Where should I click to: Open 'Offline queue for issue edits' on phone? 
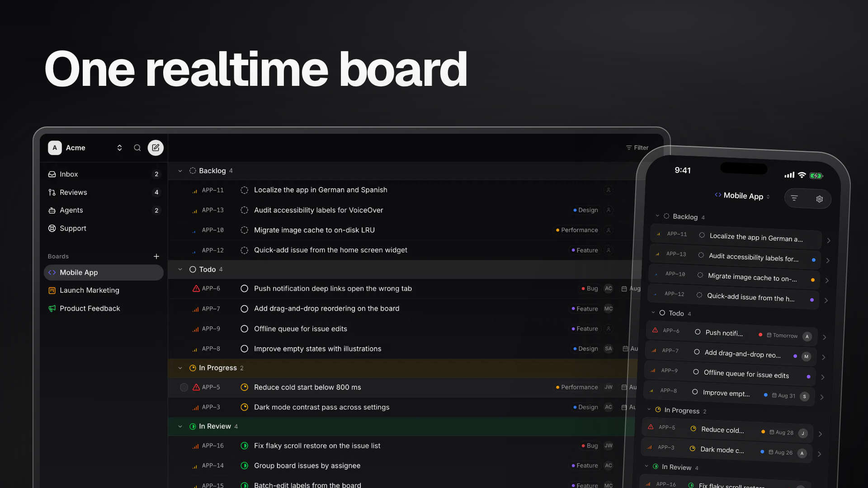746,374
